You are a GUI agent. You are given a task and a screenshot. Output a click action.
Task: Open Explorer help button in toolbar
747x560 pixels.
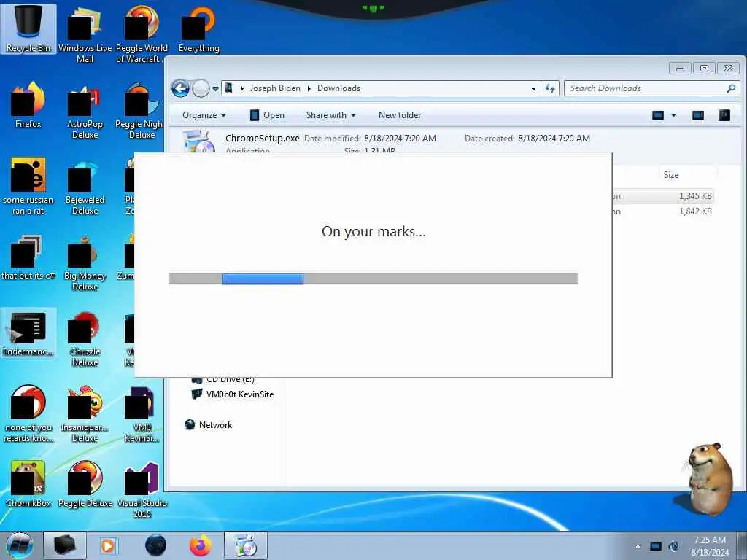724,114
